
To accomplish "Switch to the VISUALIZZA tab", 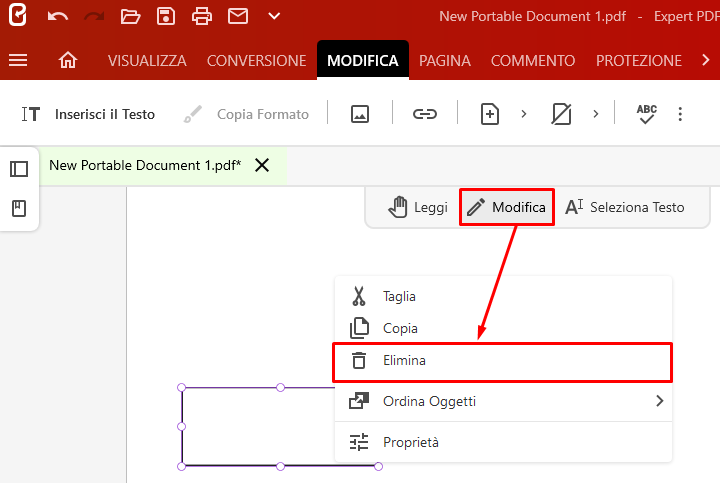I will 147,61.
